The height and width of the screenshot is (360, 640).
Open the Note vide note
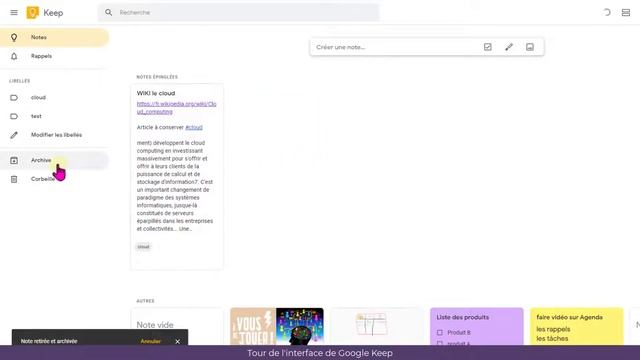click(x=177, y=327)
